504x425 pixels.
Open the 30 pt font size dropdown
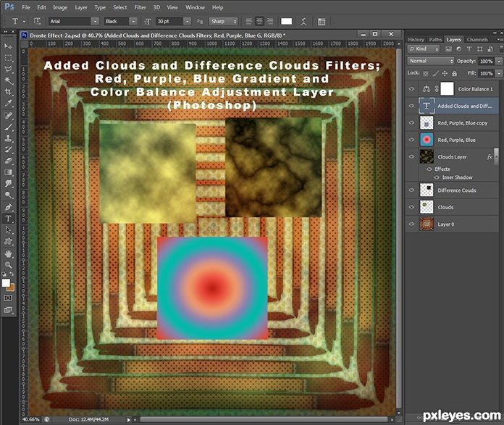187,21
